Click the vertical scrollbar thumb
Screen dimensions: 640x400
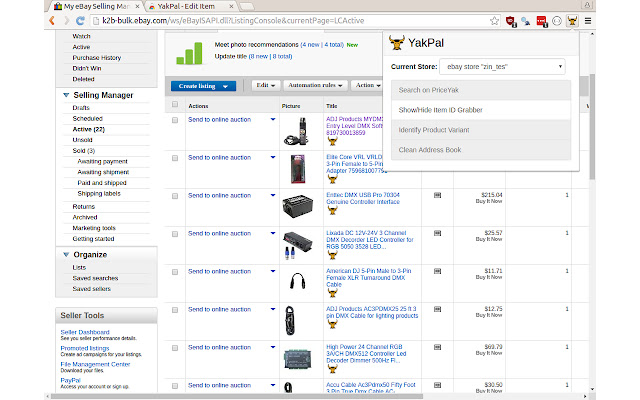(x=592, y=127)
